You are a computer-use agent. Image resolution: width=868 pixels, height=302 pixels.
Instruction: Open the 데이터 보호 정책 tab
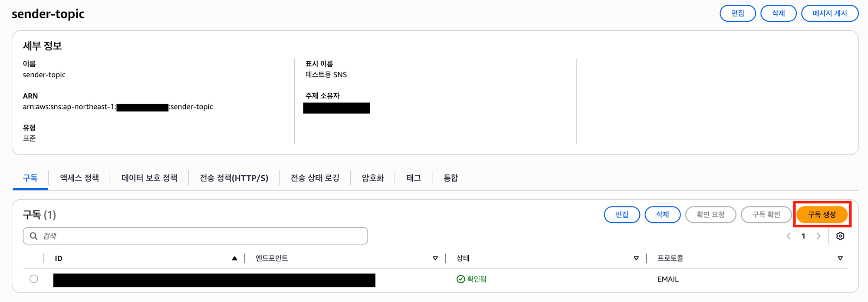click(149, 178)
